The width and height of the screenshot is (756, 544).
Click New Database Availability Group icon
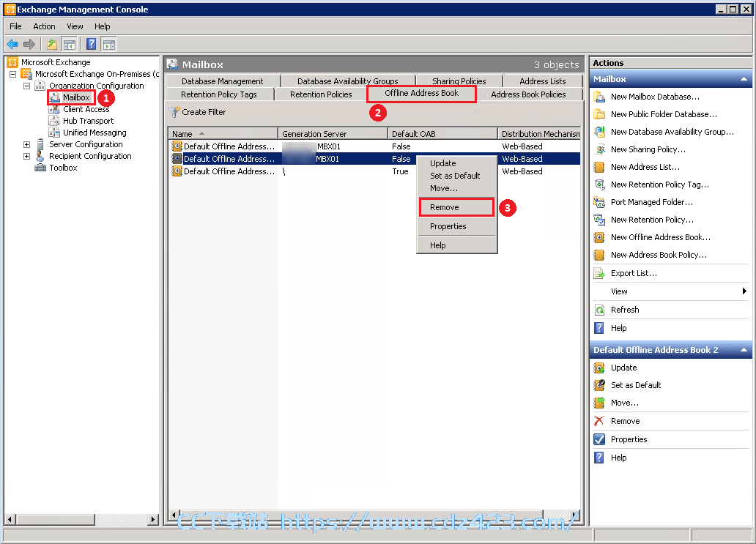(x=599, y=132)
